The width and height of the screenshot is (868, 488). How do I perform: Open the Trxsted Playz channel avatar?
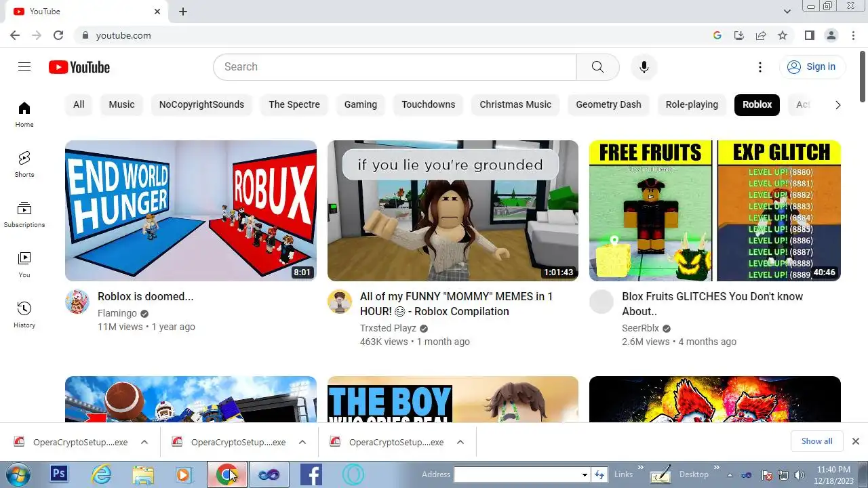point(340,302)
